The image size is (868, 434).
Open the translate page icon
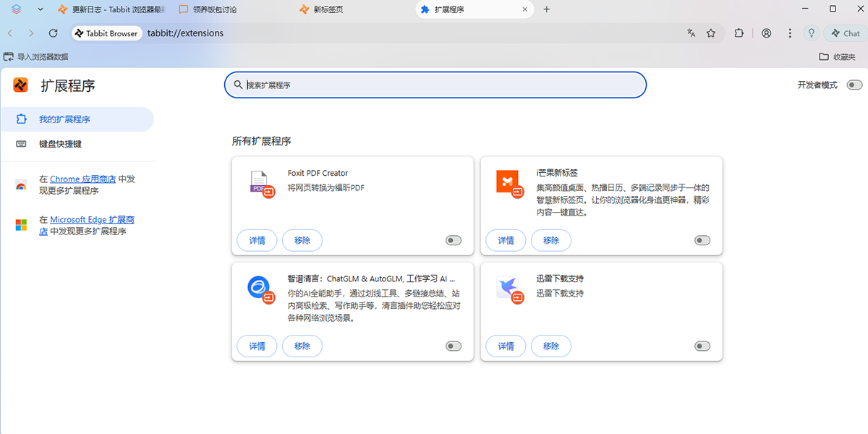point(692,33)
